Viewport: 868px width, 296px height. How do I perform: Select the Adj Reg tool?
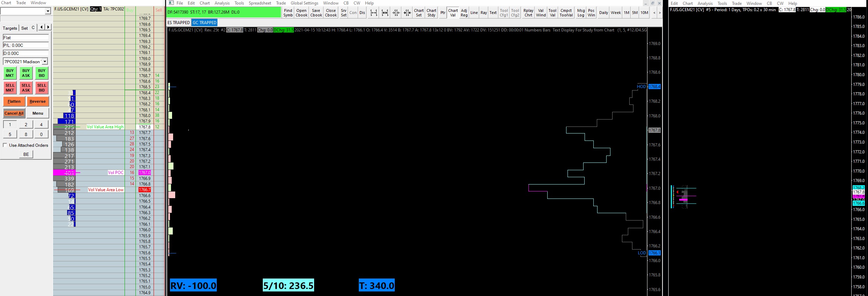464,13
